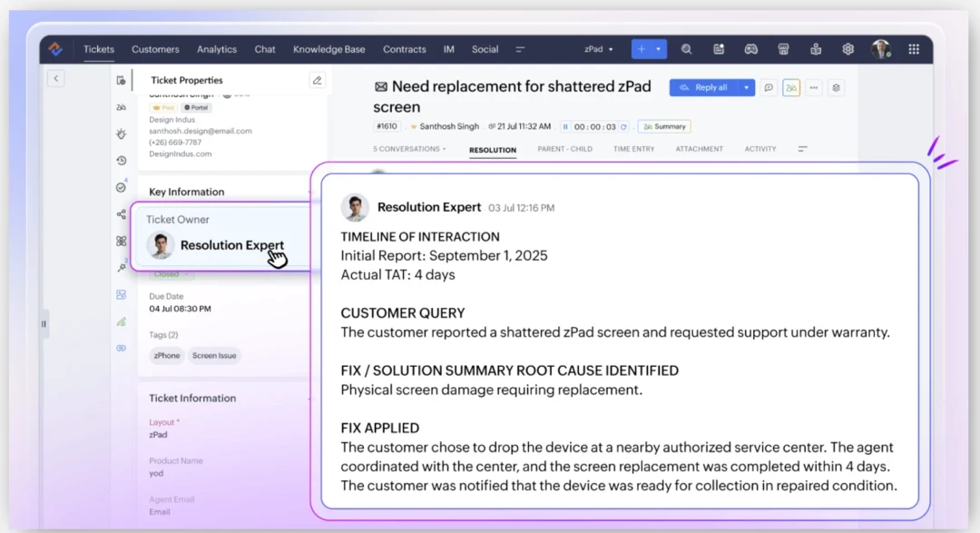Open the search icon in the top bar
The height and width of the screenshot is (533, 980).
click(x=687, y=49)
